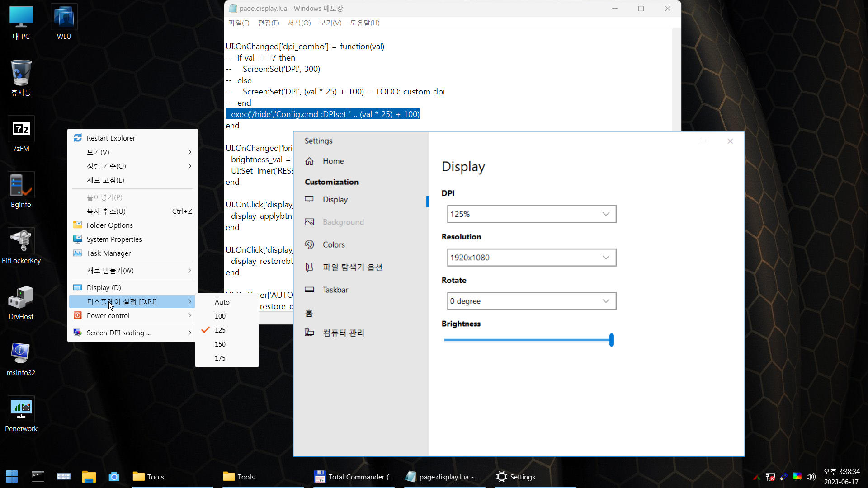Open the 서식(O) menu in Notepad

pos(299,23)
